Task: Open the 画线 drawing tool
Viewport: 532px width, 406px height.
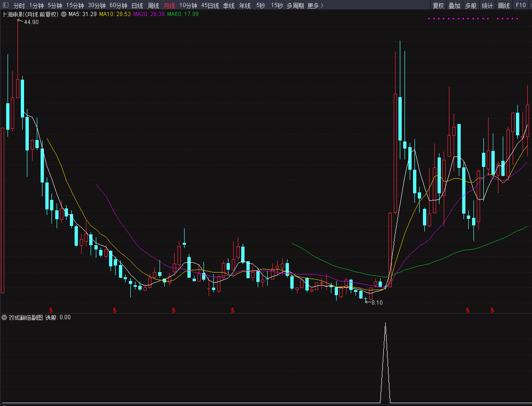Action: click(504, 5)
